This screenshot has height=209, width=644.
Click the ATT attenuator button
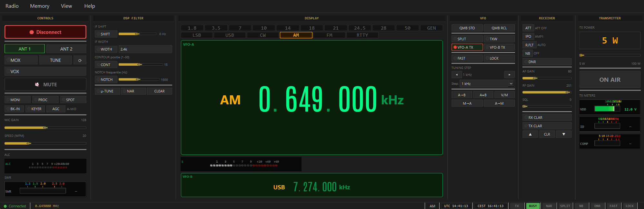(528, 28)
